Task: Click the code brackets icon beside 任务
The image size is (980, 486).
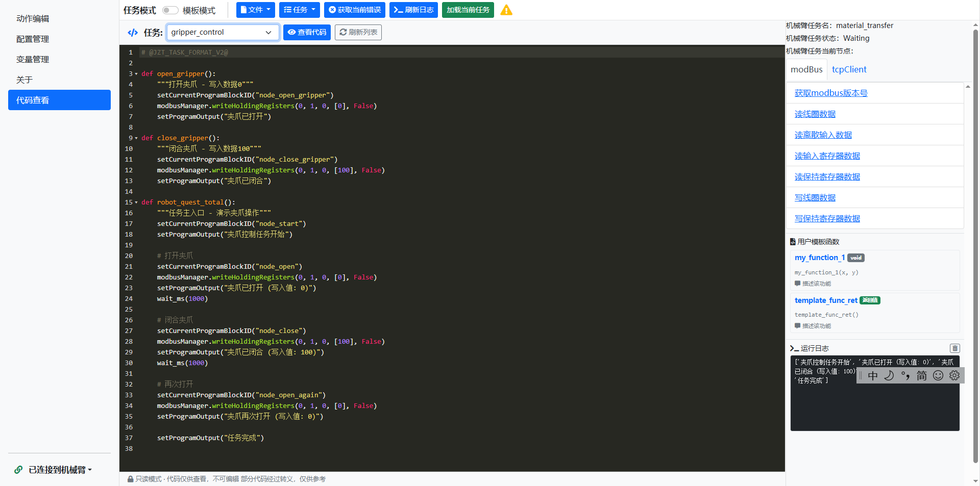Action: click(x=133, y=33)
